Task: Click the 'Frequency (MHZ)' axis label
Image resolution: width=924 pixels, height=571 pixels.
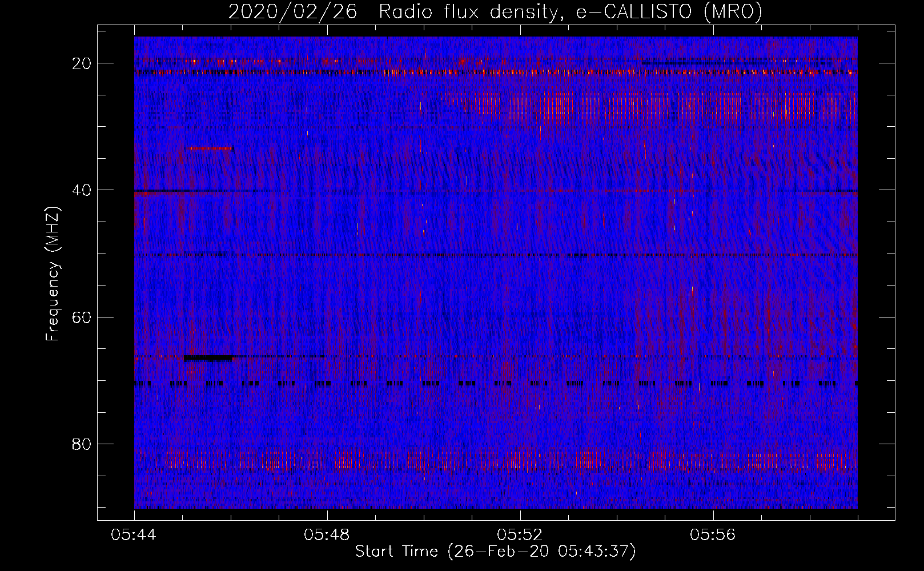Action: pos(53,274)
